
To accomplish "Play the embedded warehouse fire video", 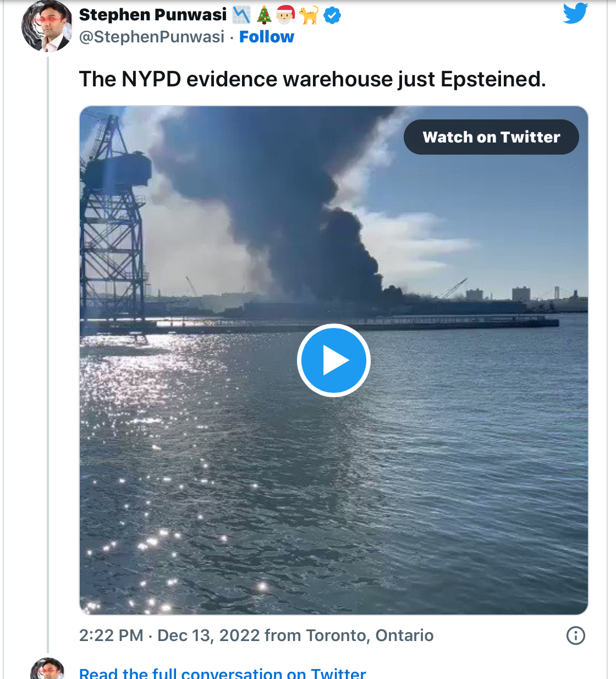I will tap(333, 360).
